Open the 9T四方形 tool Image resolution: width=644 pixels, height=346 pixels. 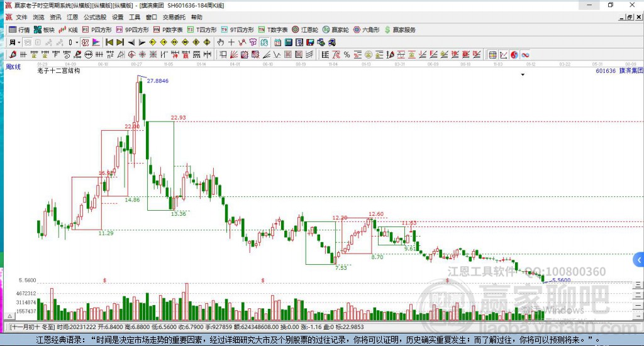237,30
